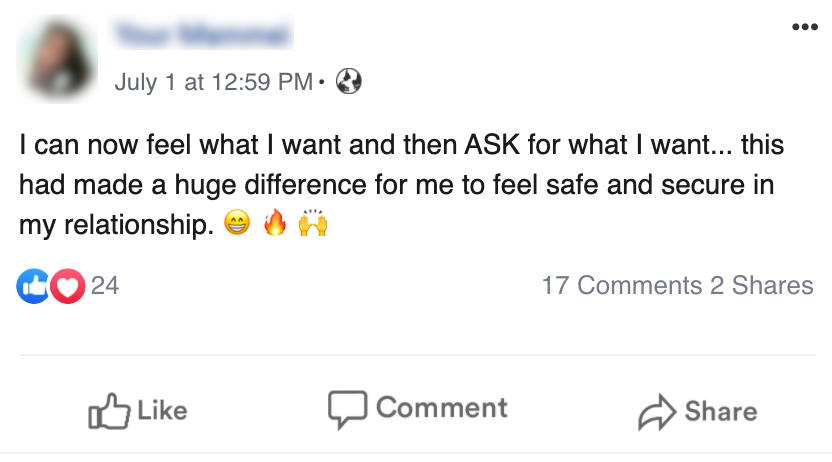Click the arrow icon beside Share

point(656,412)
